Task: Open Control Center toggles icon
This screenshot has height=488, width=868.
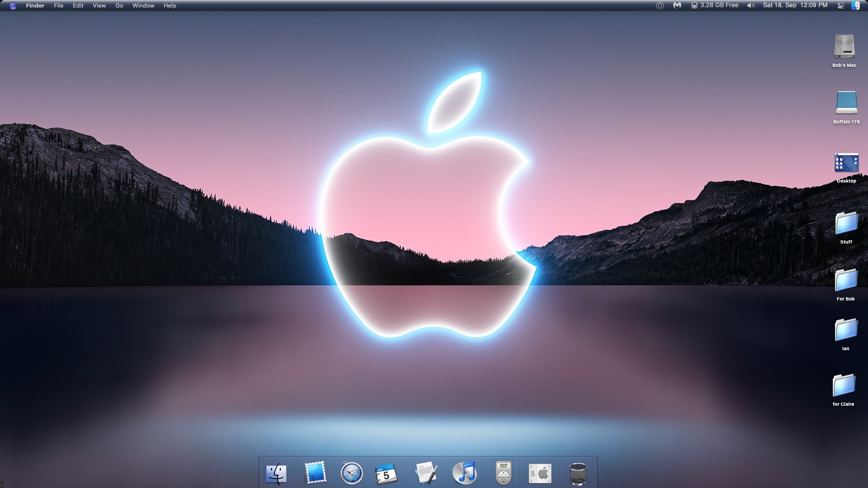Action: pos(840,5)
